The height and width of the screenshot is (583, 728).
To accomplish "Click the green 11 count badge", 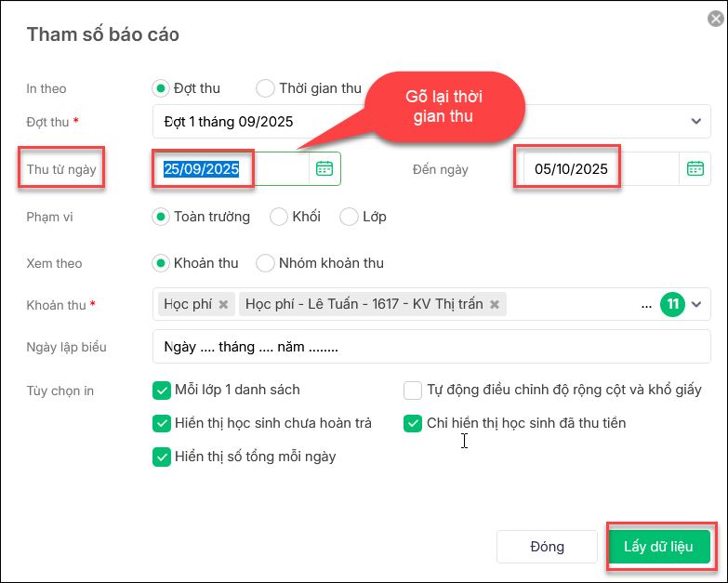I will pyautogui.click(x=671, y=304).
